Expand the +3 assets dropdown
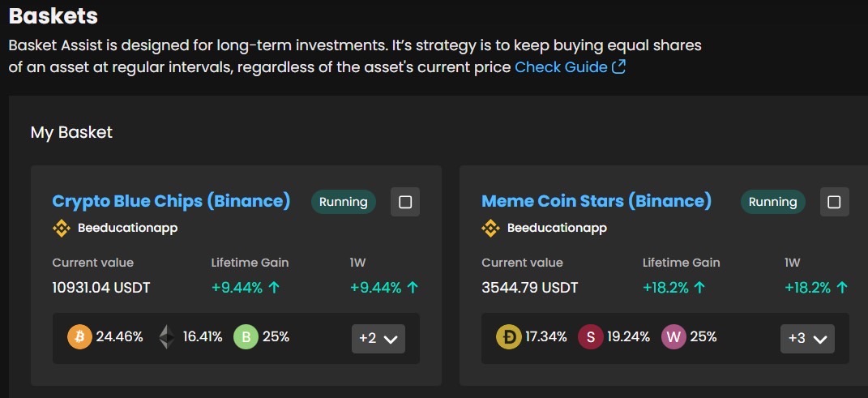868x398 pixels. [807, 339]
